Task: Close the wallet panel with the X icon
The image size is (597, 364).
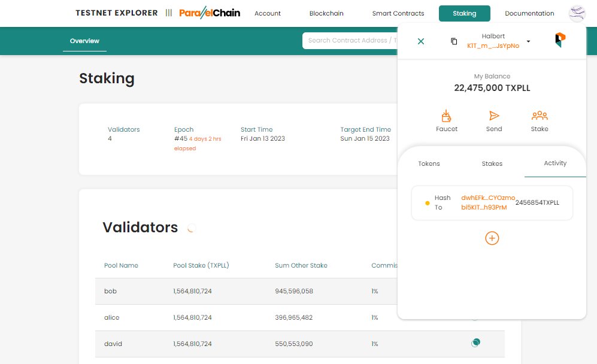Action: (x=421, y=41)
